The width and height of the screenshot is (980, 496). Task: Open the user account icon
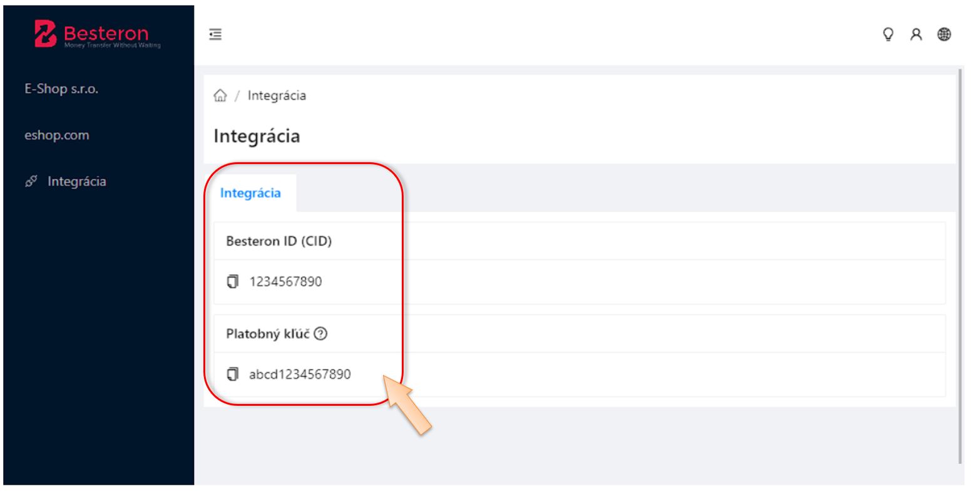tap(924, 36)
